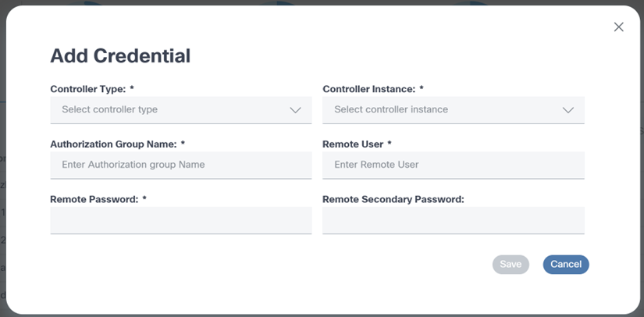Focus the Authorization Group Name field
The height and width of the screenshot is (317, 644).
[x=180, y=165]
